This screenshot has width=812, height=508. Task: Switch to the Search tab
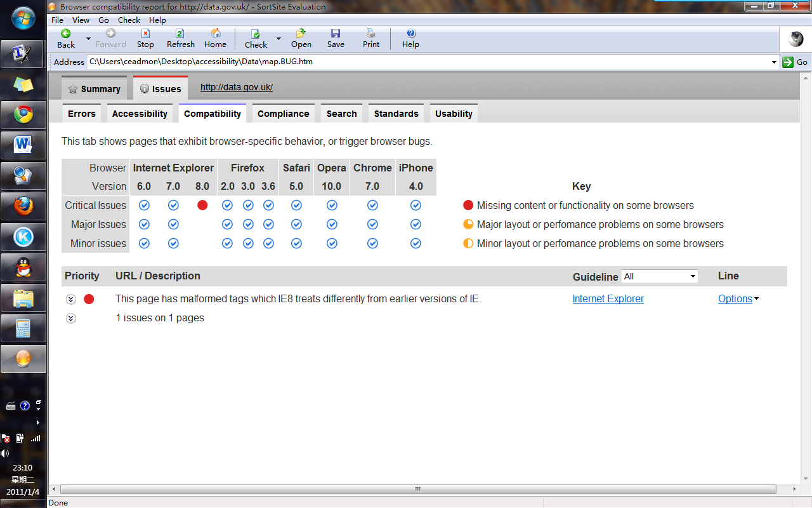pyautogui.click(x=341, y=114)
